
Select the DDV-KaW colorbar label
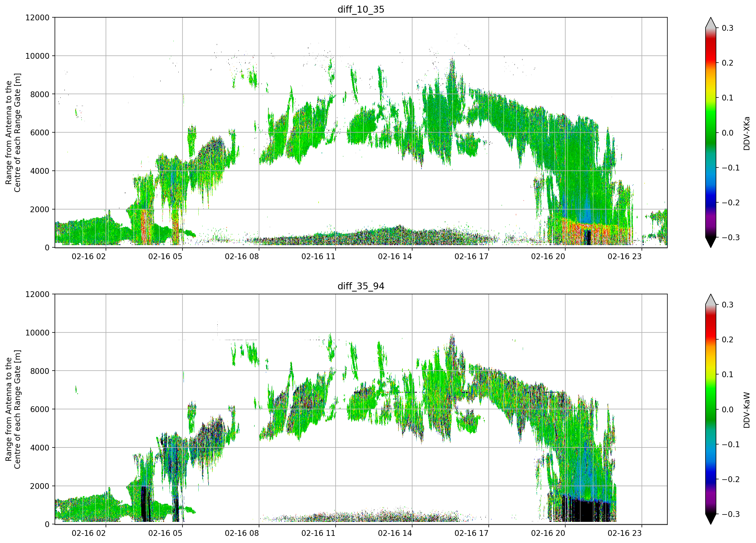(x=747, y=410)
